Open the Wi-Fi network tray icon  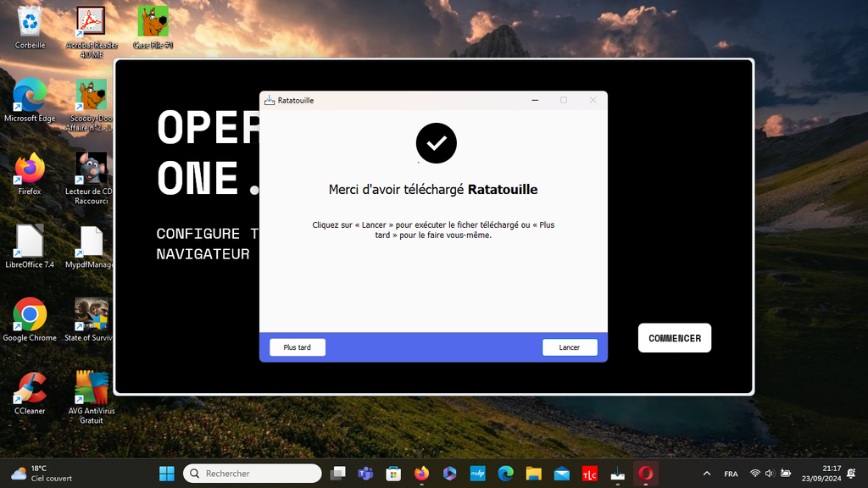click(x=754, y=474)
